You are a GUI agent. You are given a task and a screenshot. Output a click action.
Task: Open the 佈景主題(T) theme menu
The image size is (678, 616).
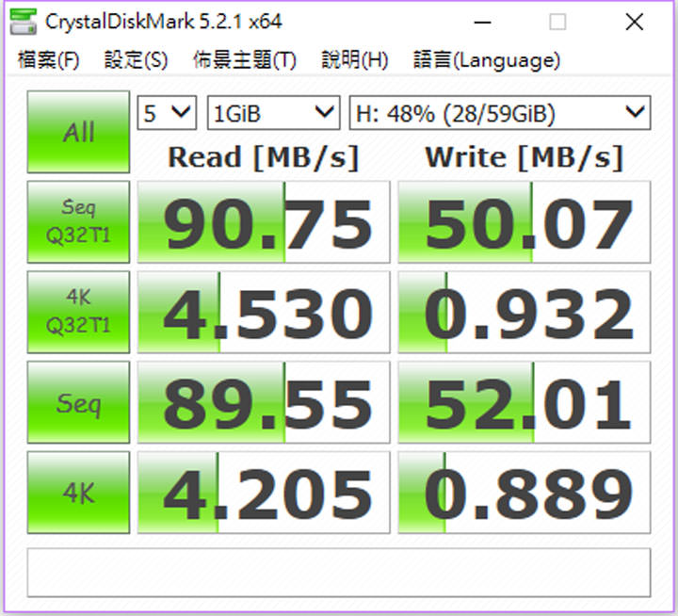[x=244, y=60]
